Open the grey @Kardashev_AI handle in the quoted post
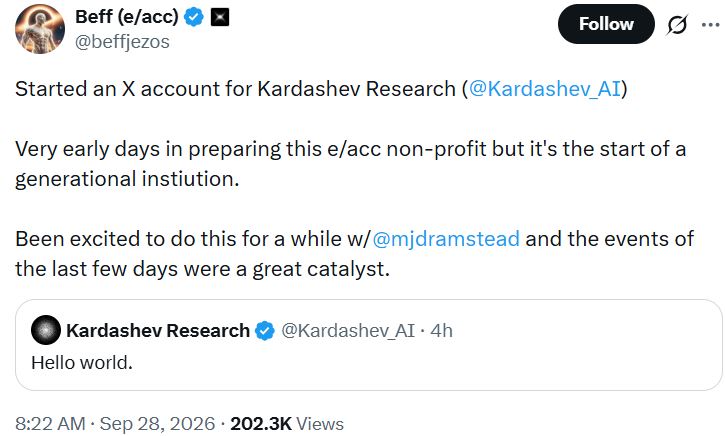Image resolution: width=725 pixels, height=436 pixels. point(348,331)
